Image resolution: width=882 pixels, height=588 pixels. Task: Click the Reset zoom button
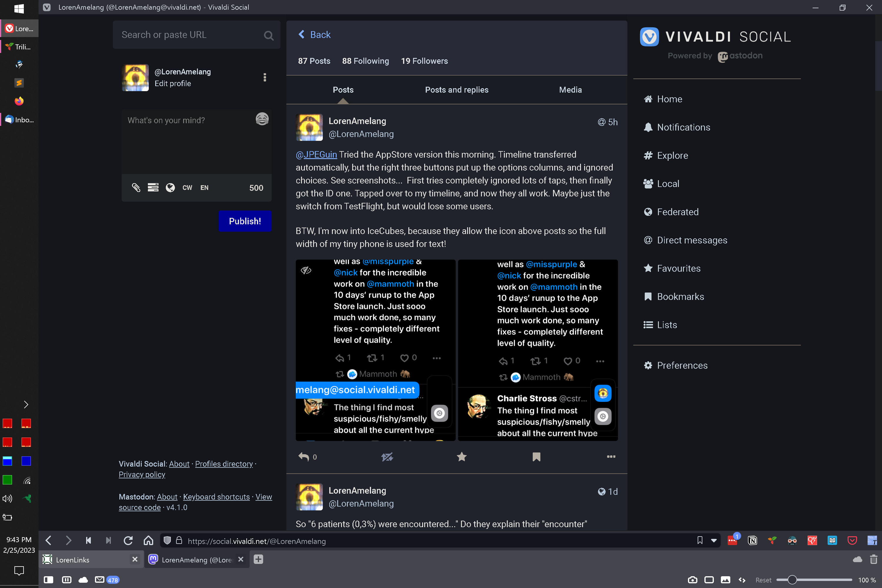[763, 580]
